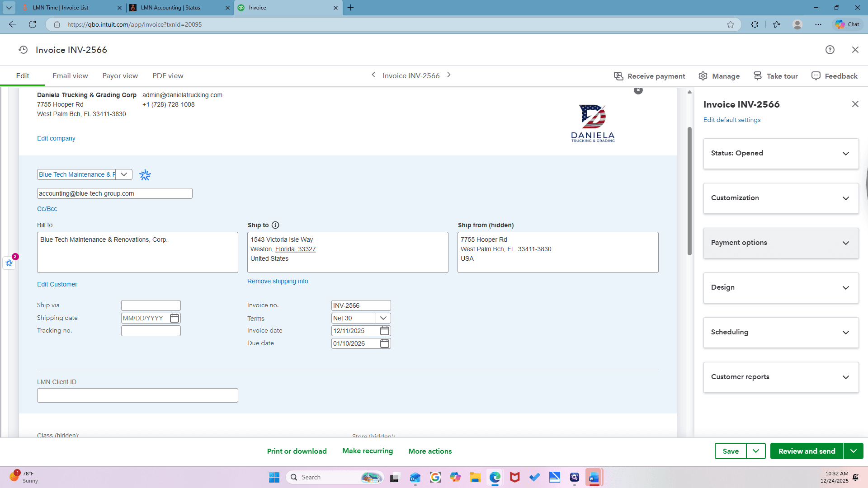Go to next invoice arrow

coord(449,75)
